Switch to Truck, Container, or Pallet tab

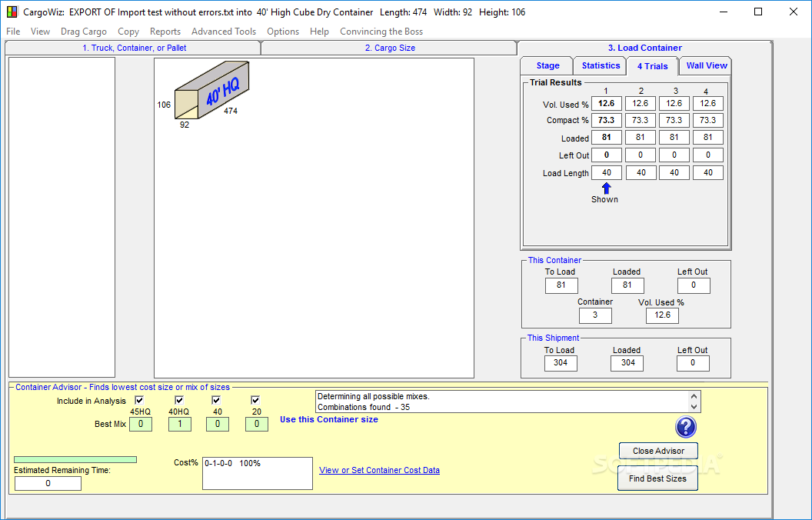(134, 48)
